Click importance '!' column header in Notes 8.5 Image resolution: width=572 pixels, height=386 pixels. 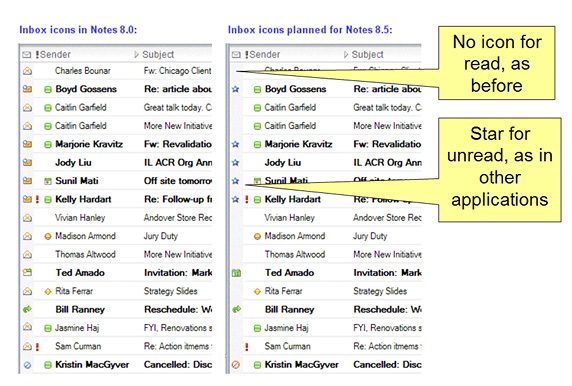247,54
